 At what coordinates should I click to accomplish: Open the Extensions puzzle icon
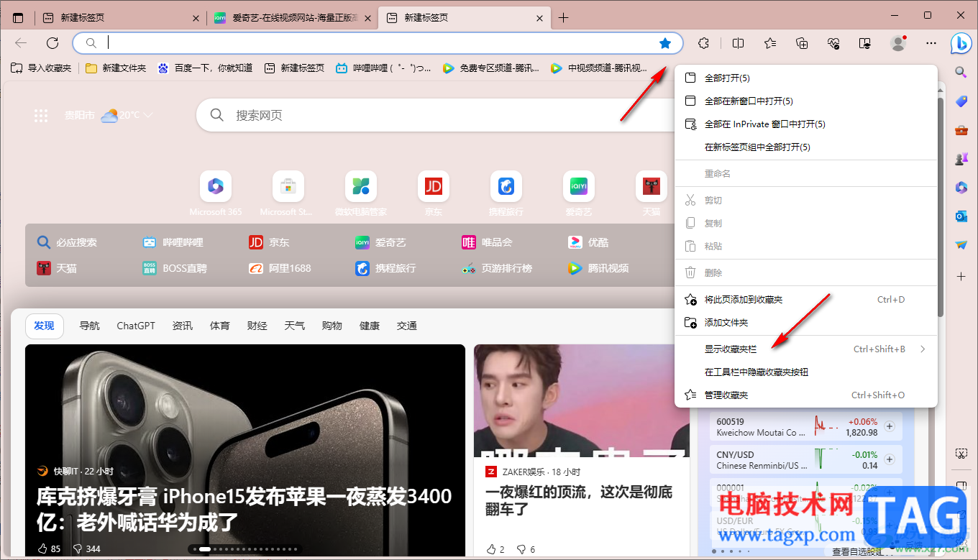click(x=704, y=43)
